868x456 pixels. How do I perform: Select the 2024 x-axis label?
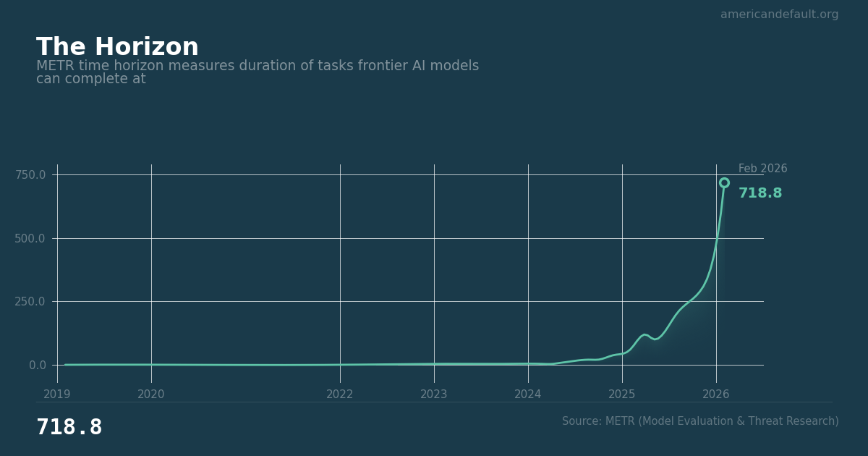[528, 394]
